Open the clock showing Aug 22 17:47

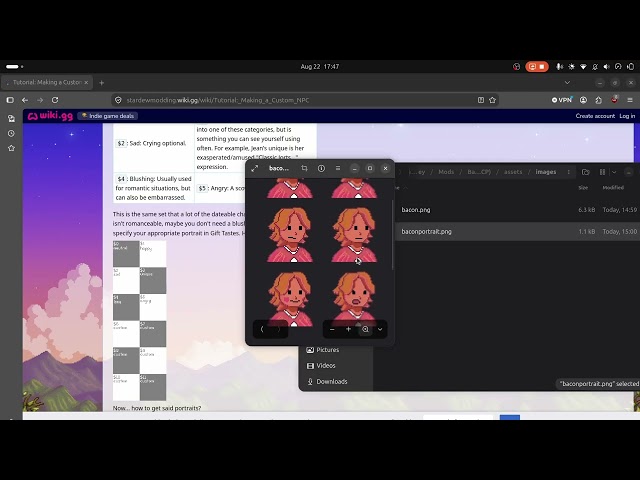pos(320,67)
